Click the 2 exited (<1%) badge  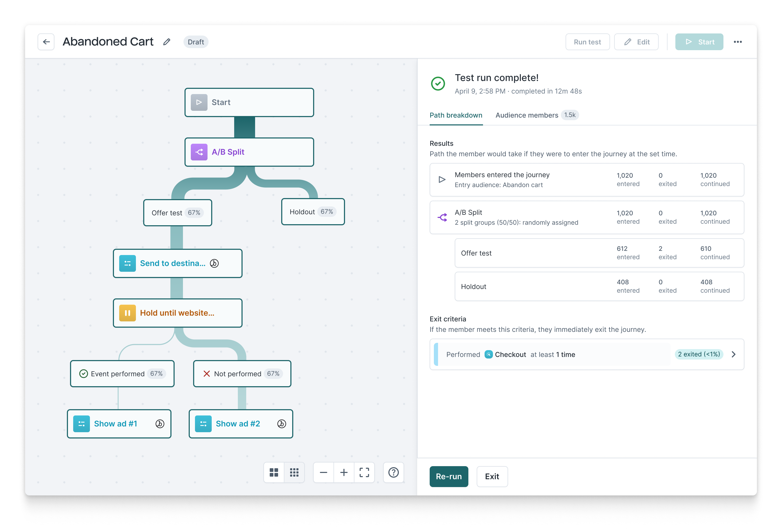coord(699,354)
